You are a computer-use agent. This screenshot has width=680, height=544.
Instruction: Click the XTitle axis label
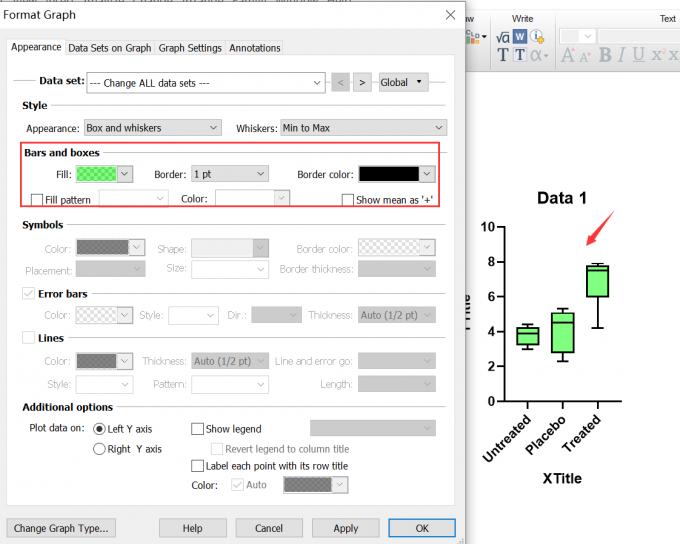(562, 478)
